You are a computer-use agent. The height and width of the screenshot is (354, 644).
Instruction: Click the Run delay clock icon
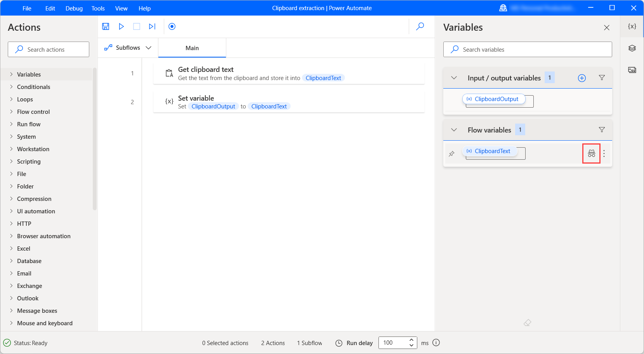339,343
